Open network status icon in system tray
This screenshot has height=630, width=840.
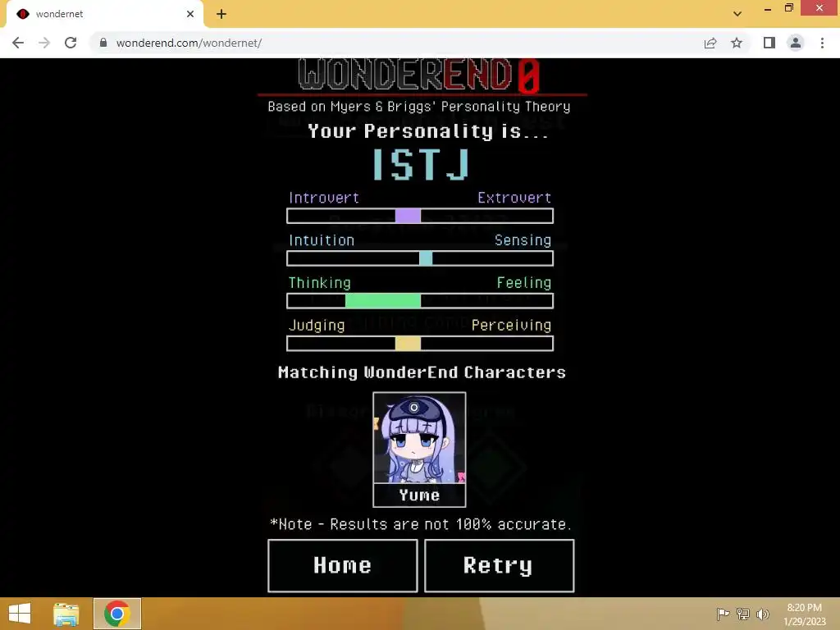tap(743, 614)
